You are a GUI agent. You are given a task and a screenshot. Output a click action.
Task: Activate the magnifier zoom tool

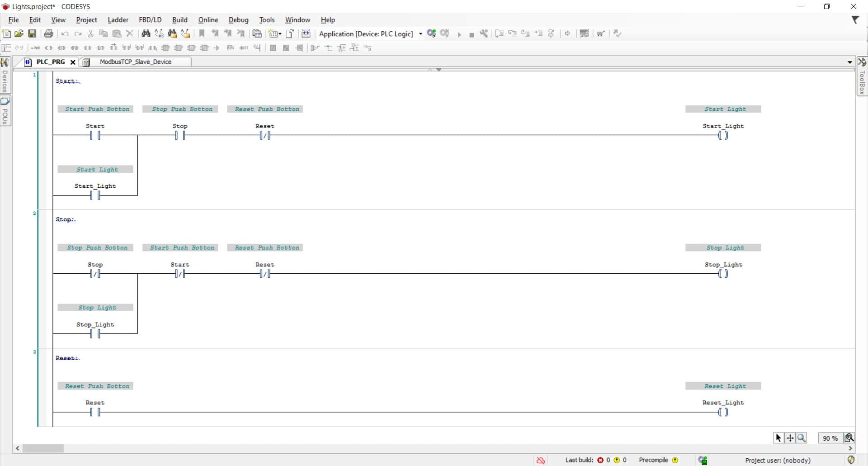(802, 438)
